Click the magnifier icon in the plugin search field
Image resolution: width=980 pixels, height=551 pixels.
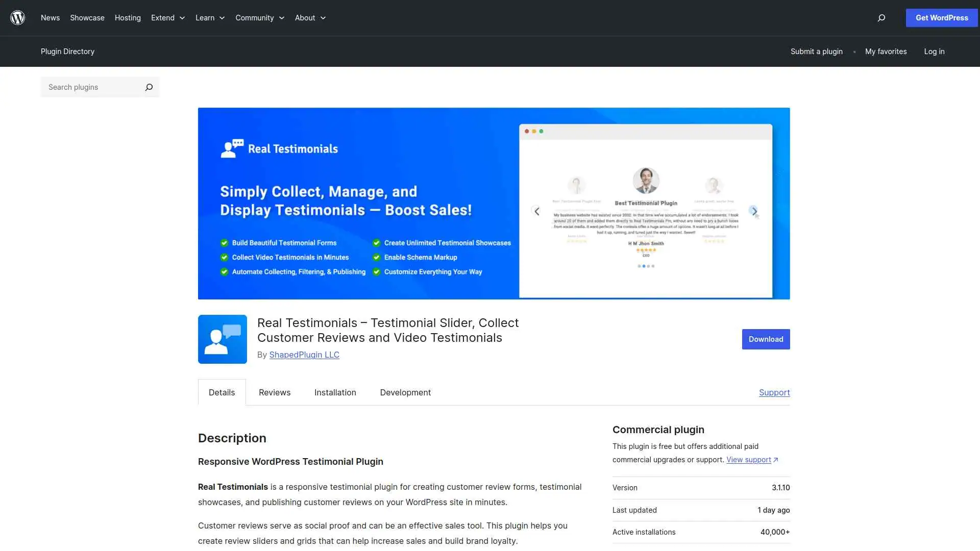coord(149,87)
